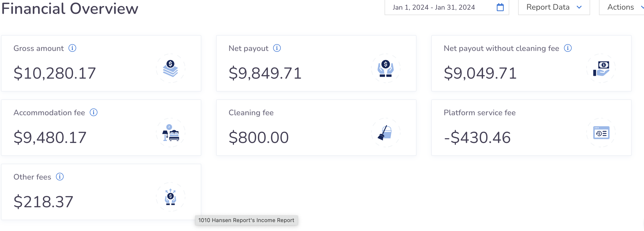Click the info icon next to Gross amount

click(72, 48)
